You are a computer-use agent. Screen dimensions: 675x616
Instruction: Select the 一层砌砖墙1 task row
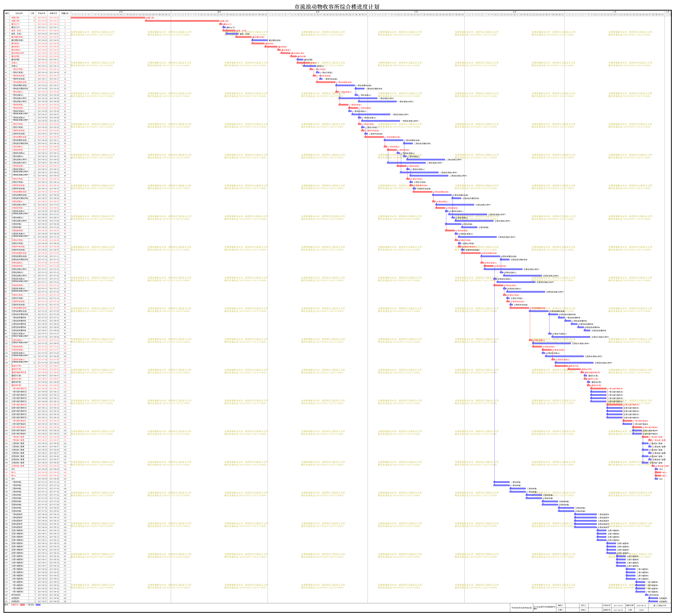tap(37, 482)
